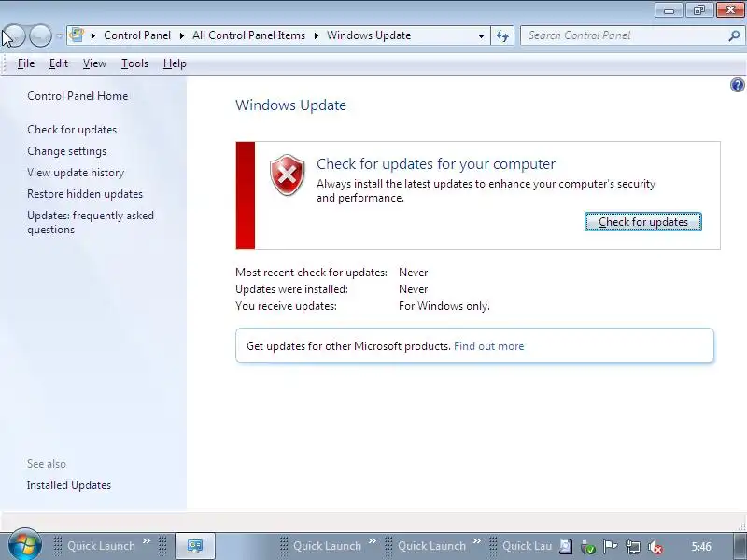The image size is (747, 560).
Task: Open the Tools menu
Action: click(134, 63)
